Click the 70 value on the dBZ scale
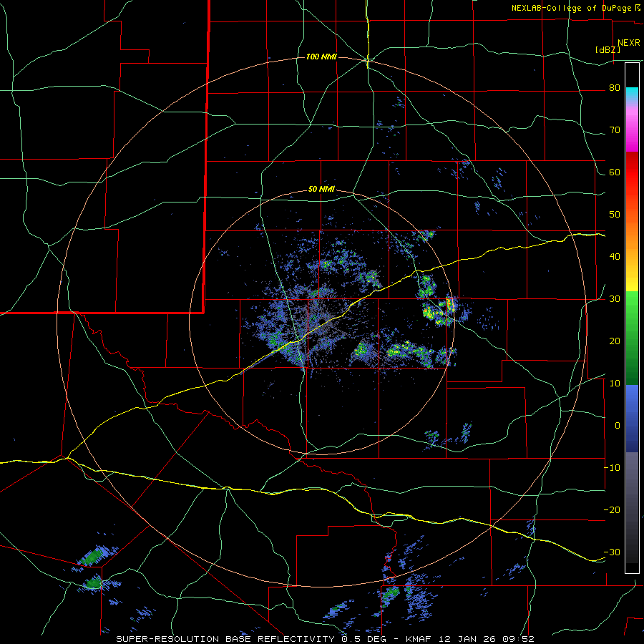 point(615,130)
